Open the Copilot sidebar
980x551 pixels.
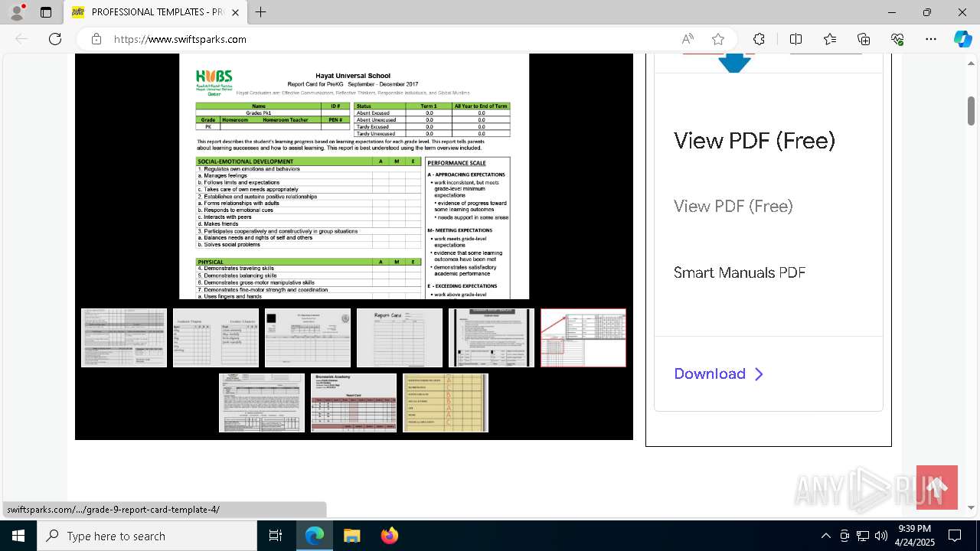962,39
